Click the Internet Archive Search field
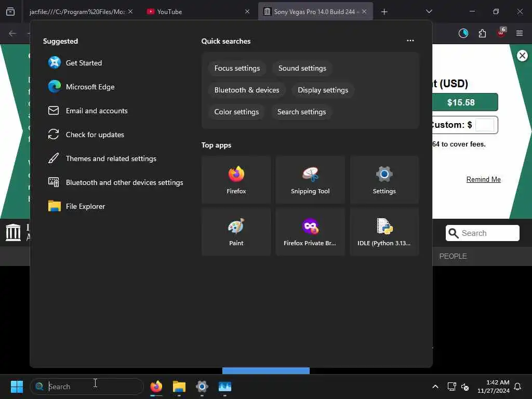 click(482, 233)
